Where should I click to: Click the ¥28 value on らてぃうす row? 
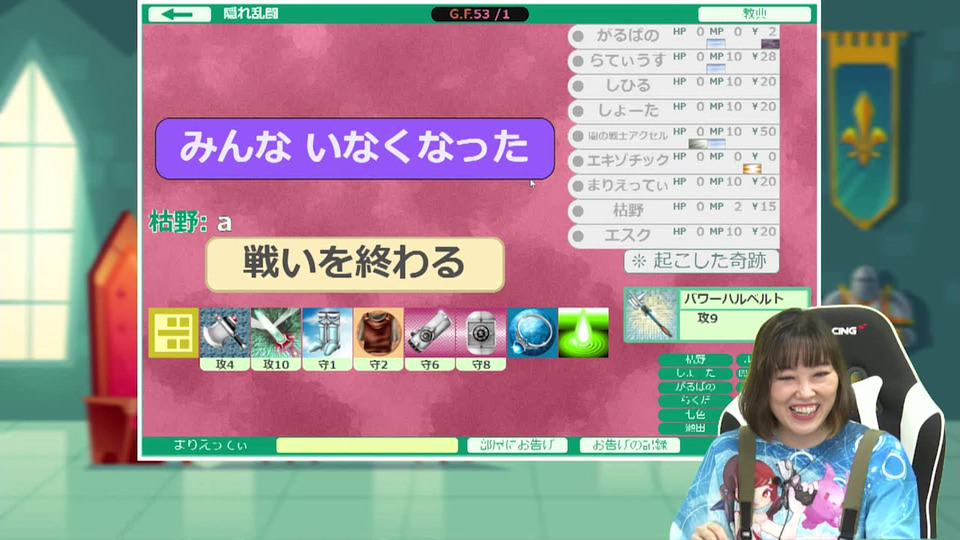tap(764, 56)
